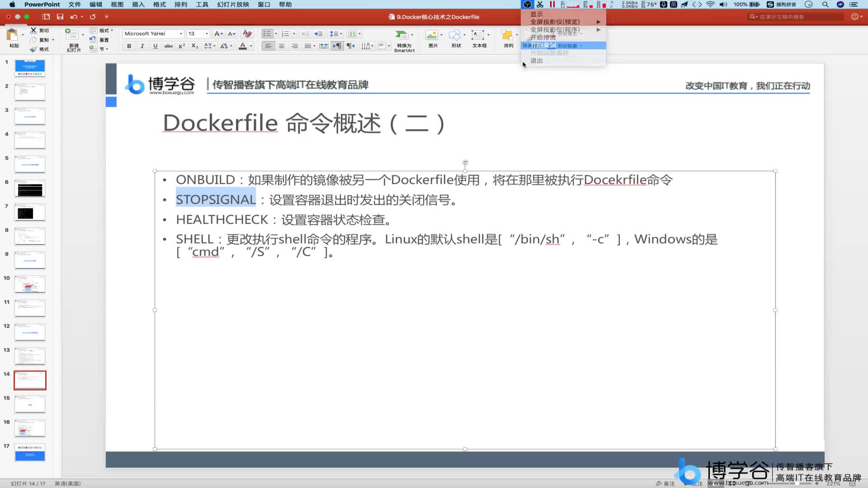868x488 pixels.
Task: Open the 视图 (View) menu
Action: [117, 5]
